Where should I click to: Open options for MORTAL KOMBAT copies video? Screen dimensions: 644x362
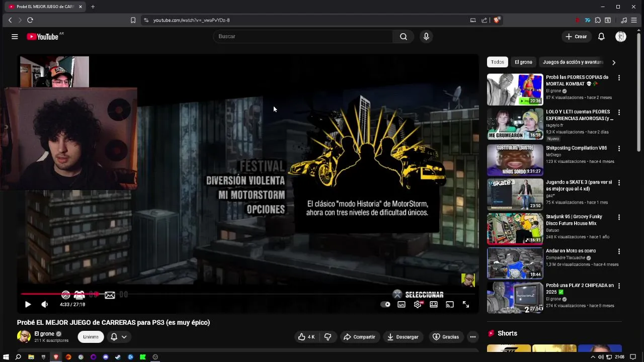619,78
